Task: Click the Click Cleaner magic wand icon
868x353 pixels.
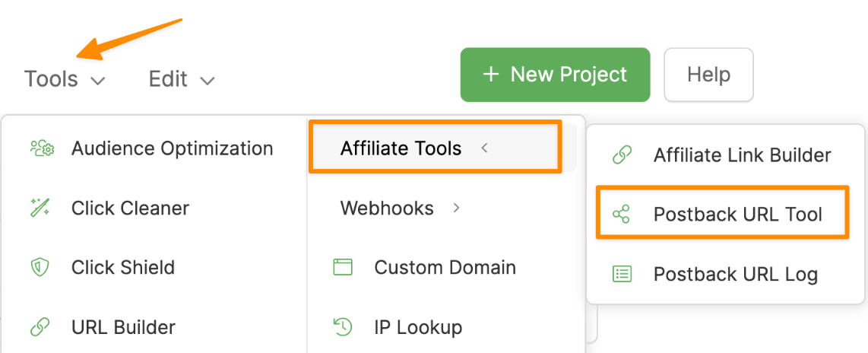Action: point(40,208)
